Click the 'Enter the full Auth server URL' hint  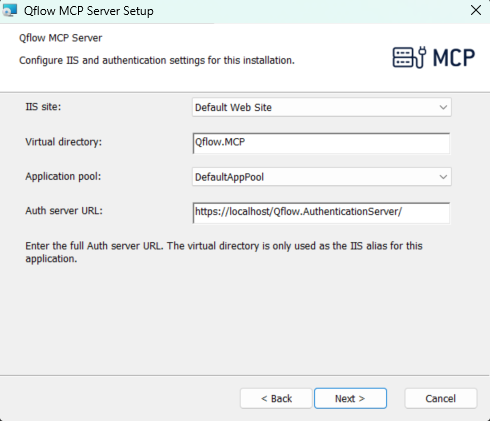[x=224, y=252]
